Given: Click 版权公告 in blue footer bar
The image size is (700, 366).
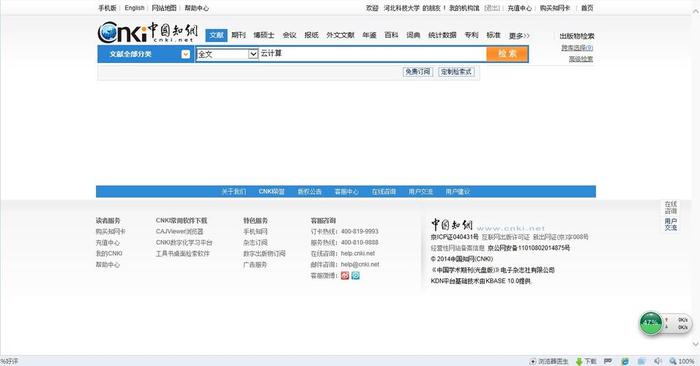Looking at the screenshot, I should tap(309, 191).
